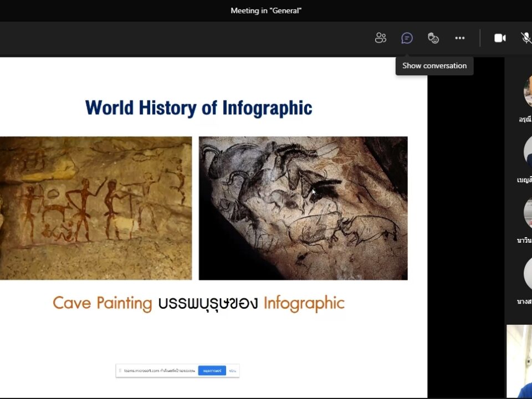This screenshot has height=399, width=532.
Task: Show the meeting conversation chat
Action: pyautogui.click(x=407, y=38)
